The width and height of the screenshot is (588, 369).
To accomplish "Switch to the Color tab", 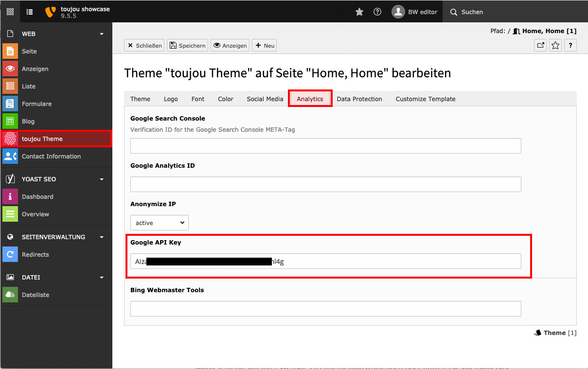I will click(226, 99).
